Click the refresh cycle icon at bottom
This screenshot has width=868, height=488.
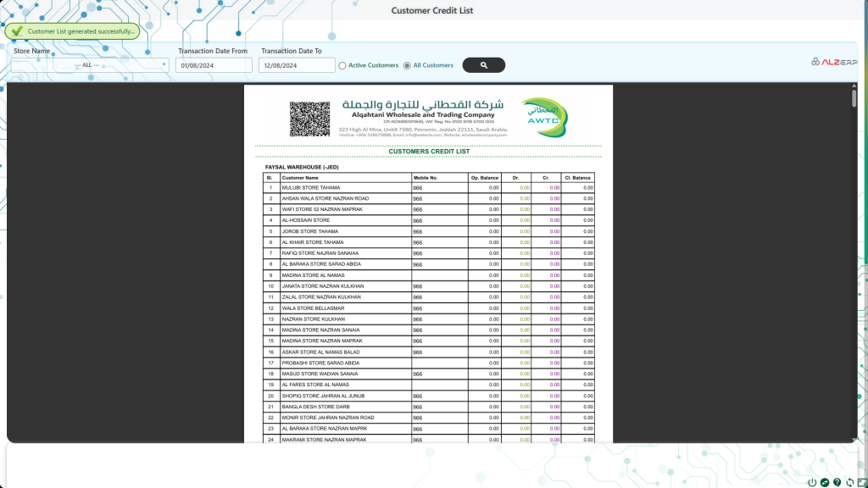point(849,482)
